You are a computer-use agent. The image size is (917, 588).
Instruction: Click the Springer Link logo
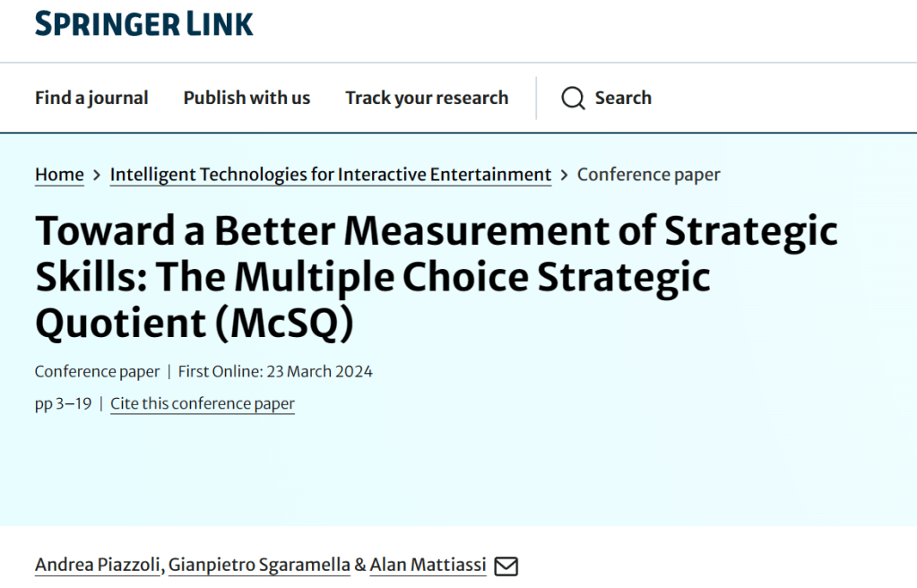[x=144, y=22]
